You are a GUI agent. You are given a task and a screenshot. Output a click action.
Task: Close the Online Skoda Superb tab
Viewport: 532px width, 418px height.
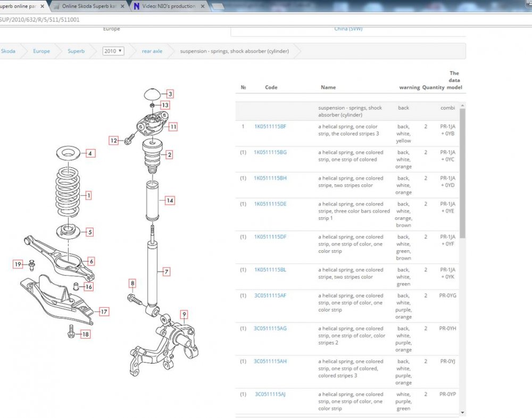click(x=122, y=6)
